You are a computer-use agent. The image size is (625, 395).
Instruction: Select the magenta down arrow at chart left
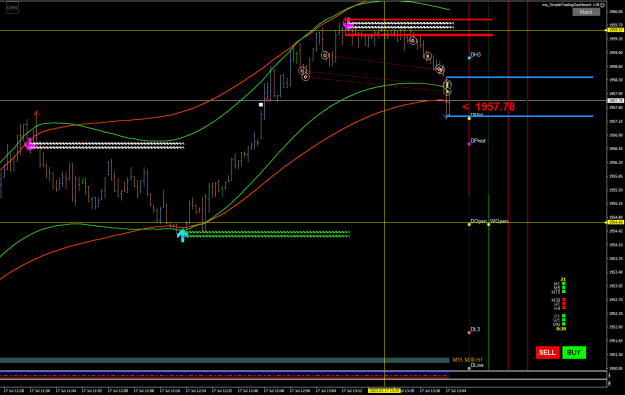click(29, 144)
